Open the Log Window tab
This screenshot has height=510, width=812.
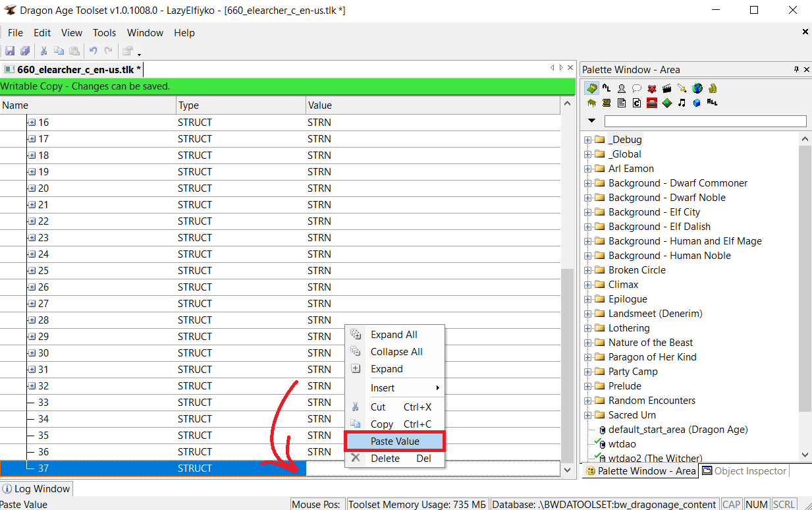36,489
